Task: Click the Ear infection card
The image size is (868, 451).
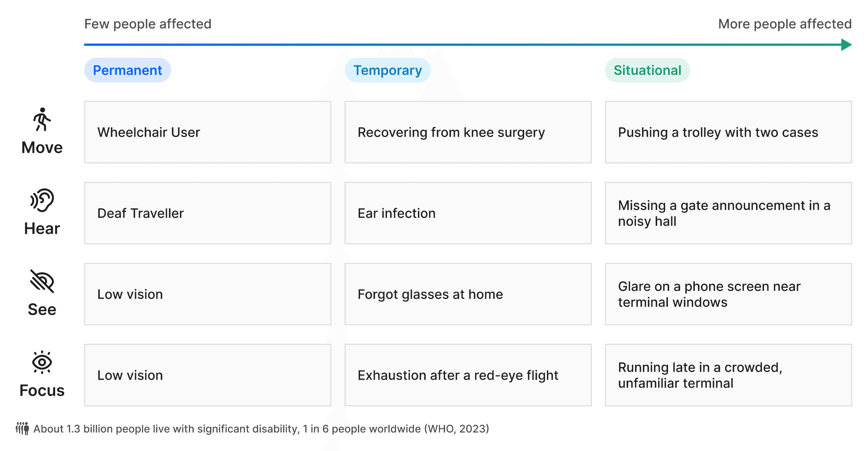Action: coord(468,213)
